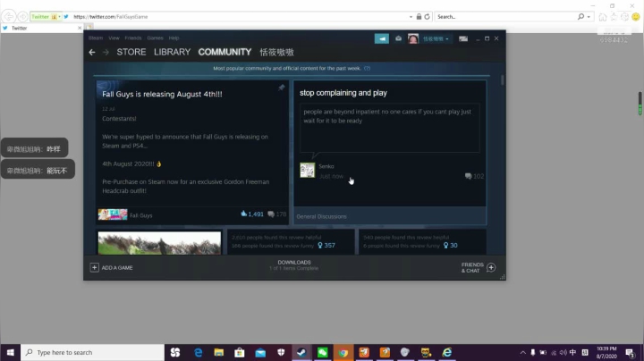This screenshot has width=644, height=361.
Task: Open Friends menu in Steam
Action: point(133,38)
